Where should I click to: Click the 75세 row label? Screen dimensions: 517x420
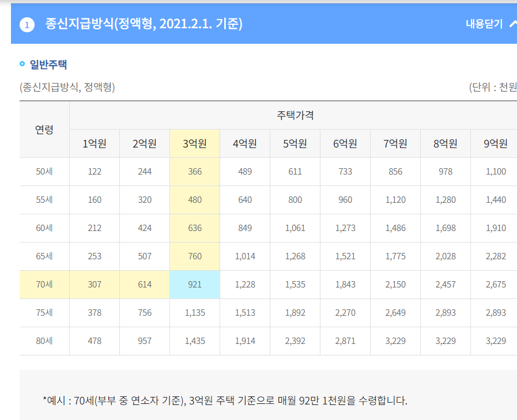tap(44, 313)
